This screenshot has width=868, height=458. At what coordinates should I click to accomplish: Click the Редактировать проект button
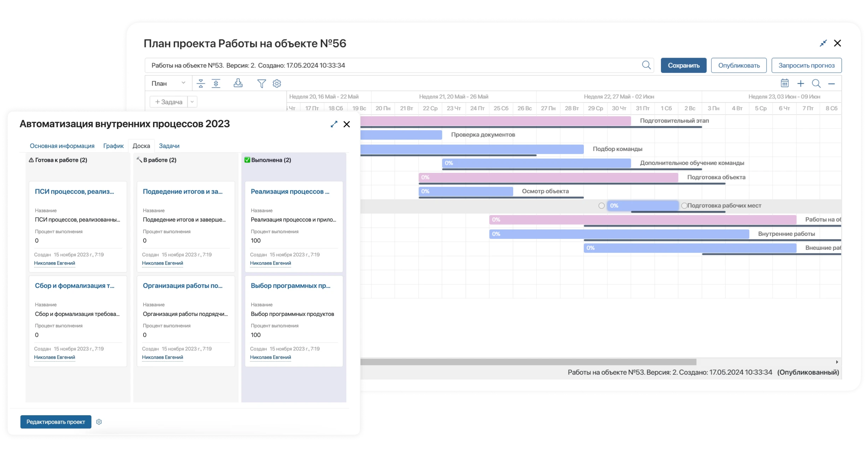pyautogui.click(x=56, y=422)
